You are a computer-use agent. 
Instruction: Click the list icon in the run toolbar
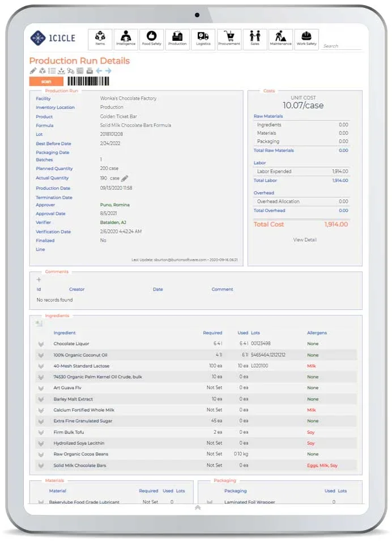pyautogui.click(x=52, y=71)
